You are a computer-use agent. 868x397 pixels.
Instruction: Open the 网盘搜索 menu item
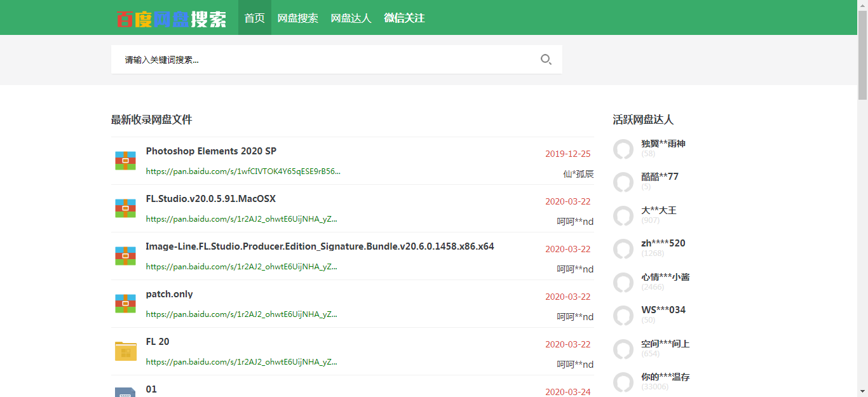point(298,18)
